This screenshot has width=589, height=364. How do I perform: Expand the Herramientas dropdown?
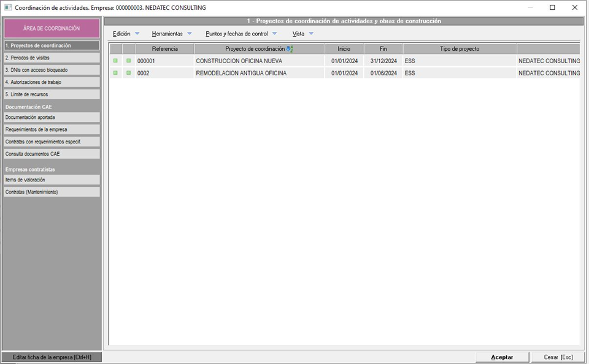(171, 34)
